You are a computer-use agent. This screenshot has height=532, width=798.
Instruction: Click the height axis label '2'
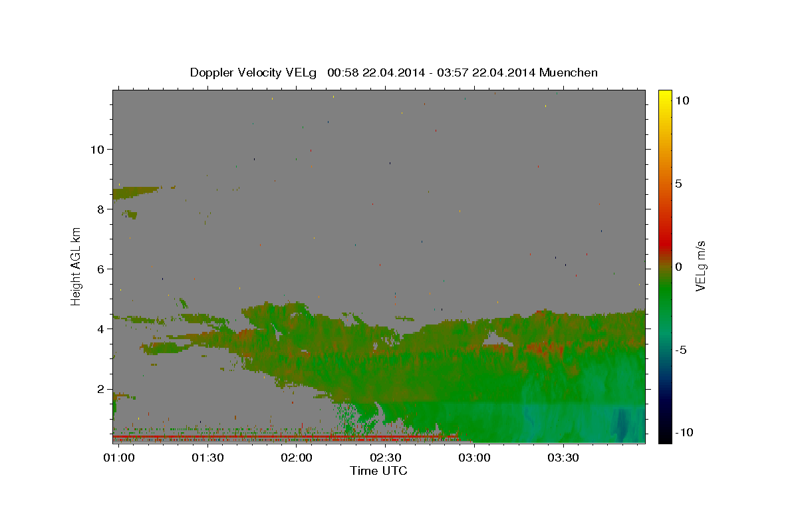[x=100, y=389]
